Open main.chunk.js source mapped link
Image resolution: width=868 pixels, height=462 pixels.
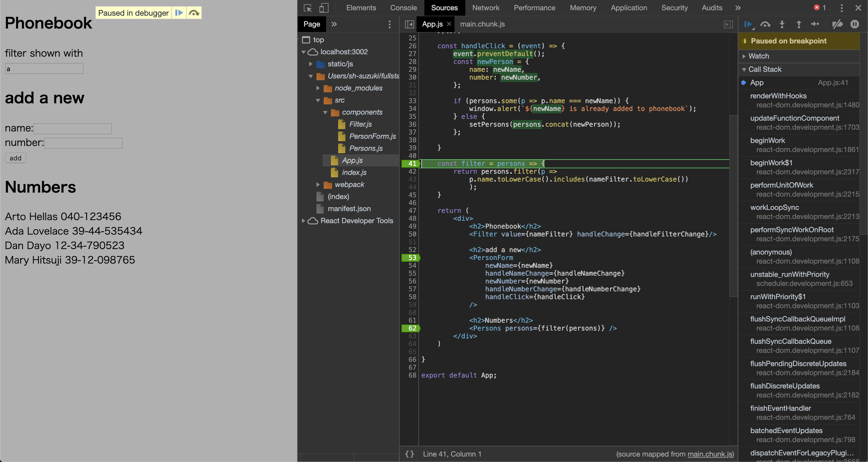click(710, 454)
